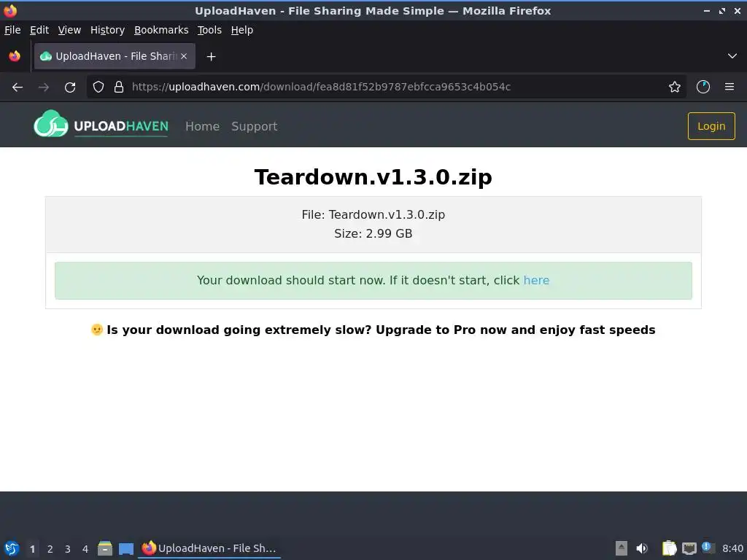Click the Login button
This screenshot has height=560, width=747.
point(711,126)
